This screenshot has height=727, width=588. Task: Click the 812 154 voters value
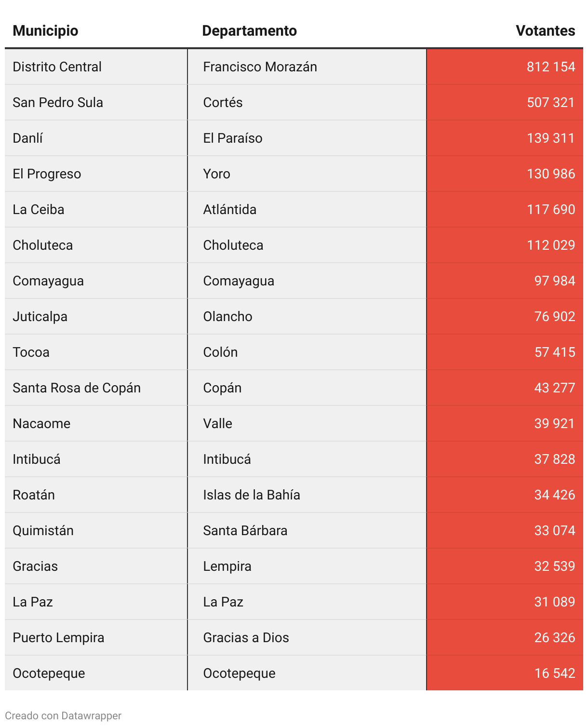(x=550, y=67)
